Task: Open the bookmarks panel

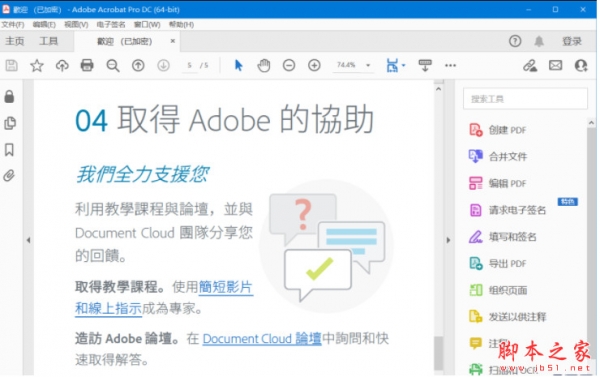Action: coord(9,150)
